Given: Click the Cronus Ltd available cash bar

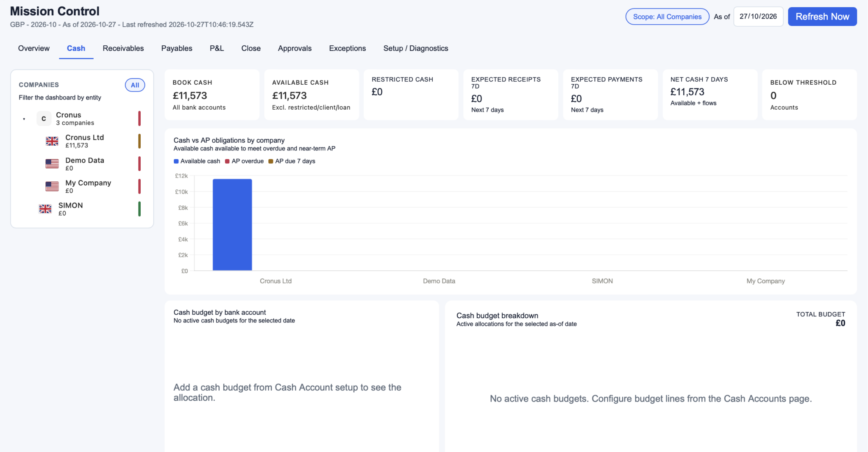Looking at the screenshot, I should pyautogui.click(x=232, y=225).
